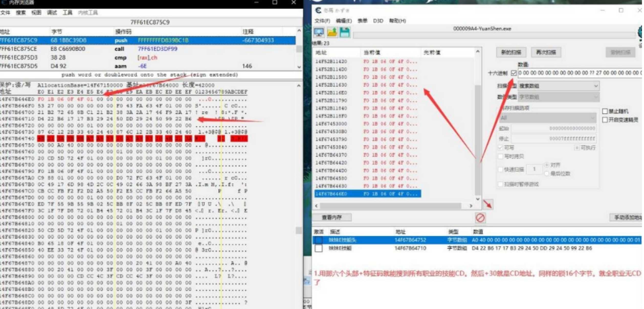Open 视图 menu in memory viewer window

36,13
